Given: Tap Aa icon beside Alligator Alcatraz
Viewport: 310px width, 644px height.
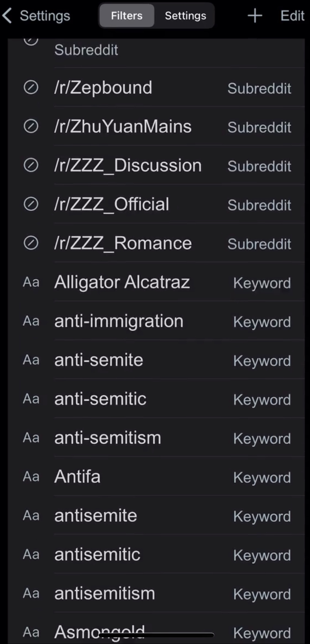Looking at the screenshot, I should 31,282.
